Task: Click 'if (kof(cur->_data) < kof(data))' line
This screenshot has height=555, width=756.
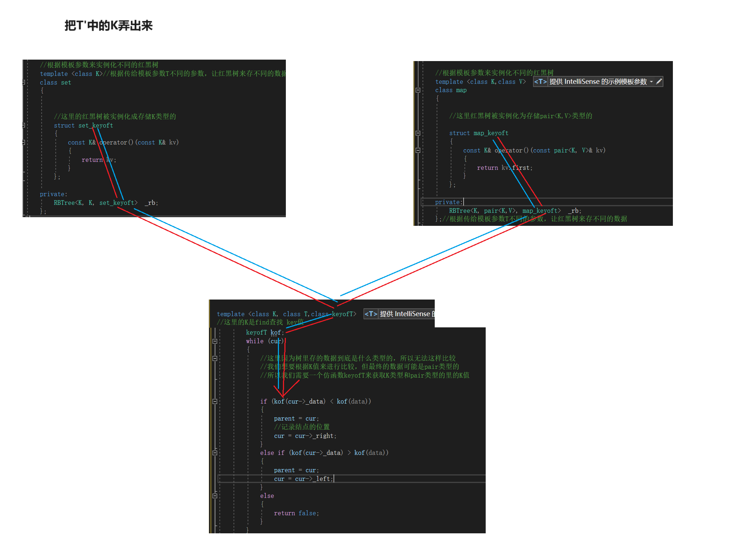Action: [x=316, y=401]
